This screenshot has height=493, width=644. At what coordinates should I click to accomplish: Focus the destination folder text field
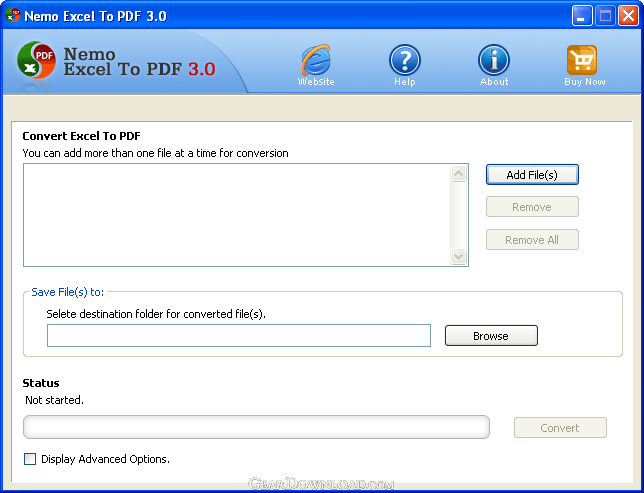click(239, 335)
